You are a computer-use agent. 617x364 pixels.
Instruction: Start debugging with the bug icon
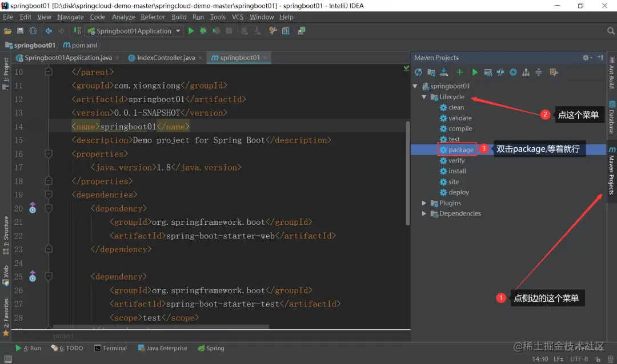[x=203, y=31]
